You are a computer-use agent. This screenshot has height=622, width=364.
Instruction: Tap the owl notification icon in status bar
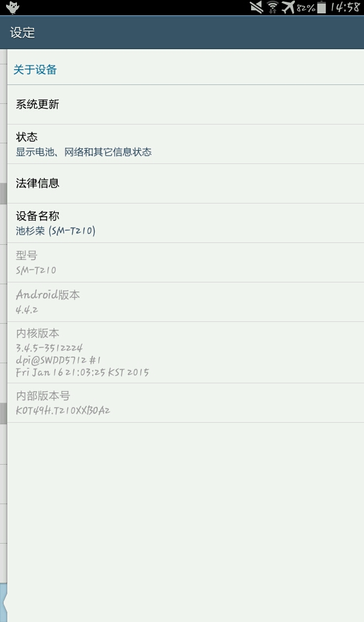(13, 7)
